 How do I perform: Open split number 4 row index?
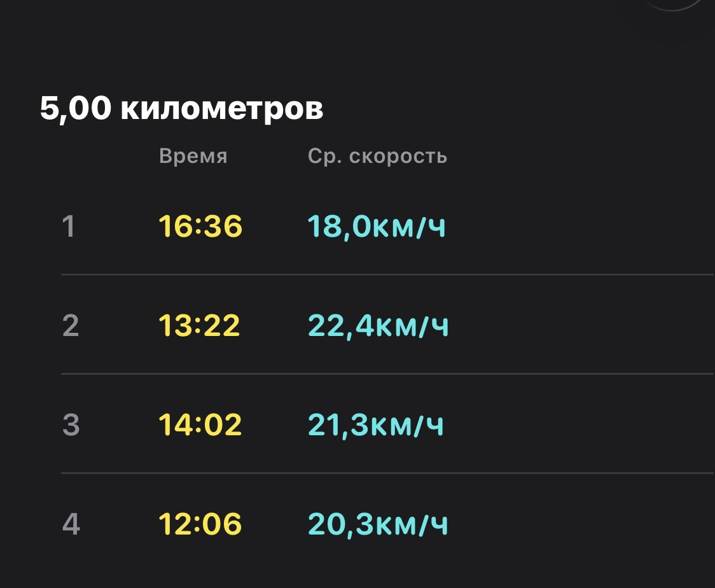point(71,524)
